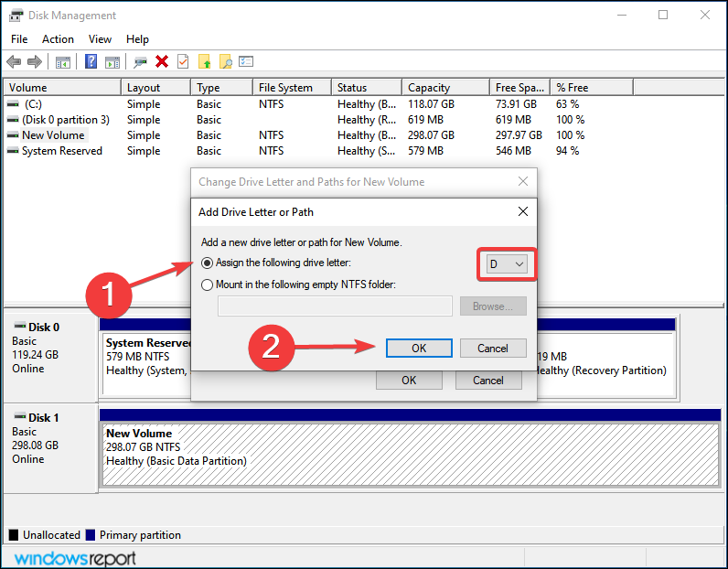Click the 73.91 GB free space cell
This screenshot has height=569, width=728.
coord(516,104)
